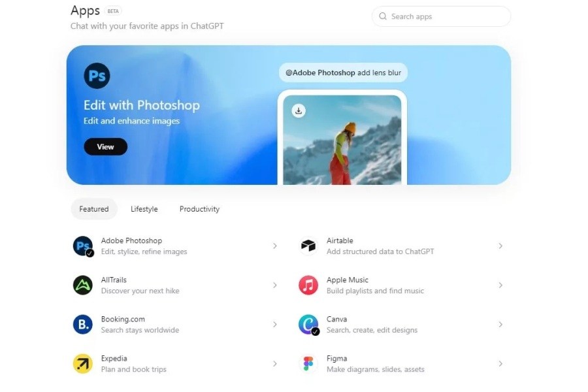Select the Airtable app icon
Viewport: 588px width, 392px height.
[x=308, y=246]
